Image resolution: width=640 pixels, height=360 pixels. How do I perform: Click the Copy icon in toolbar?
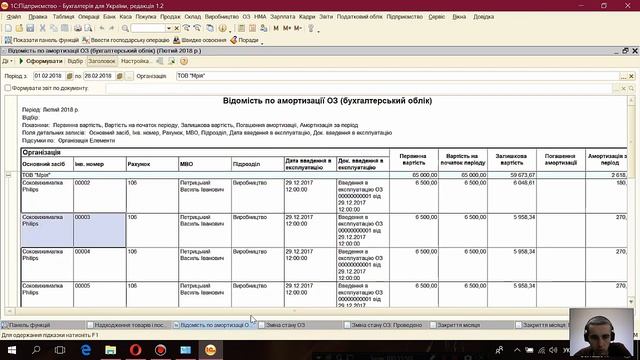click(x=53, y=28)
